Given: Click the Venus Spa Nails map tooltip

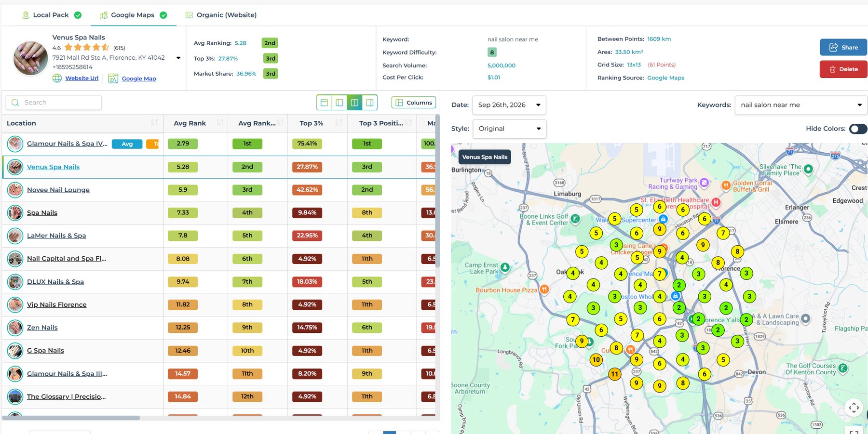Looking at the screenshot, I should 485,157.
